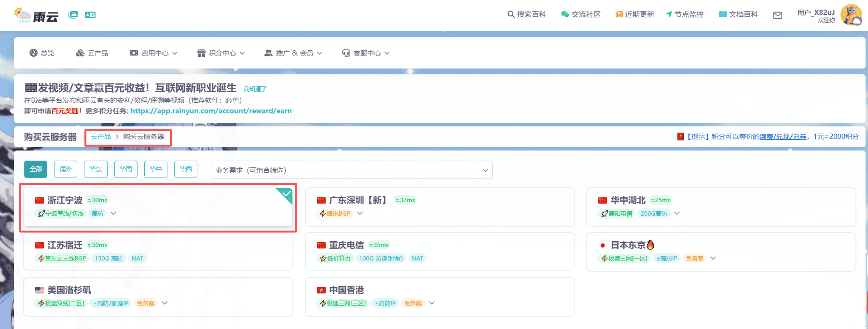
Task: Select the 华东 region filter
Action: tap(96, 169)
